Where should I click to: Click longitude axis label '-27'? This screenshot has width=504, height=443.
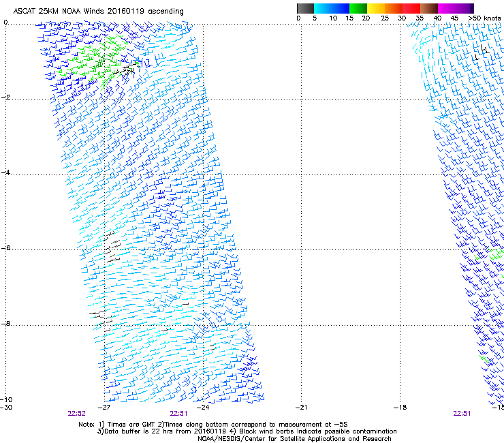[104, 408]
